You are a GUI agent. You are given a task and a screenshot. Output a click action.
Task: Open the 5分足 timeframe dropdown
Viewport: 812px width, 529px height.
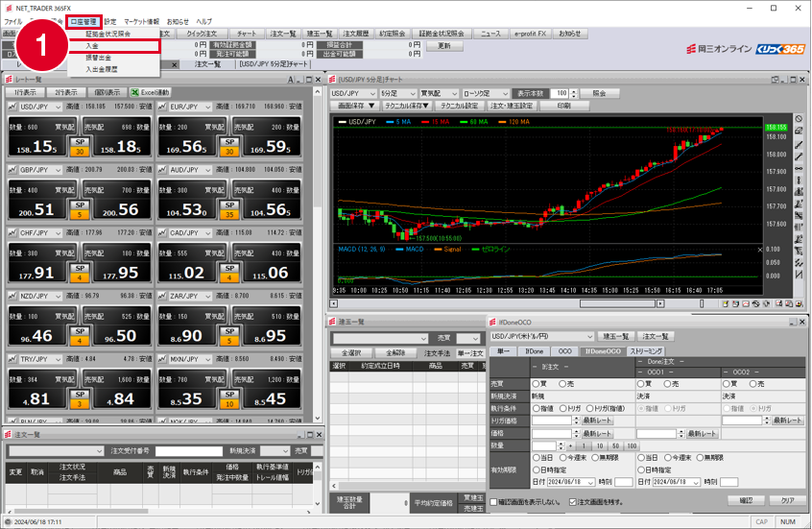pyautogui.click(x=397, y=93)
